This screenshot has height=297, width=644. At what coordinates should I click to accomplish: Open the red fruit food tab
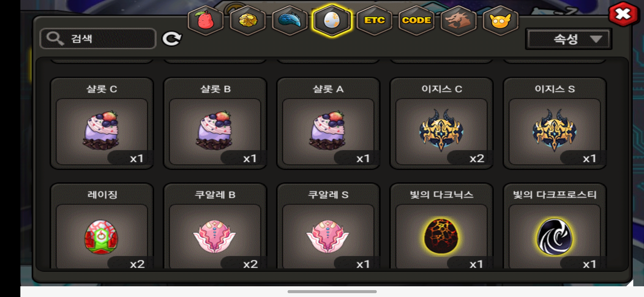click(205, 20)
